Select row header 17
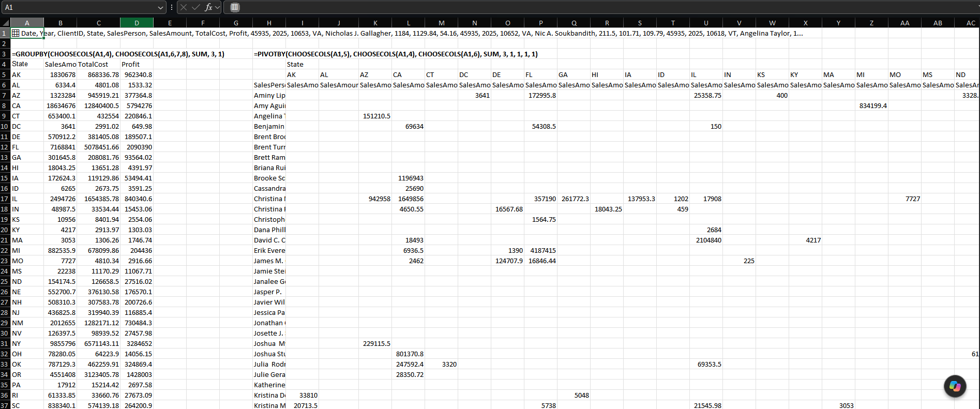 (5, 199)
